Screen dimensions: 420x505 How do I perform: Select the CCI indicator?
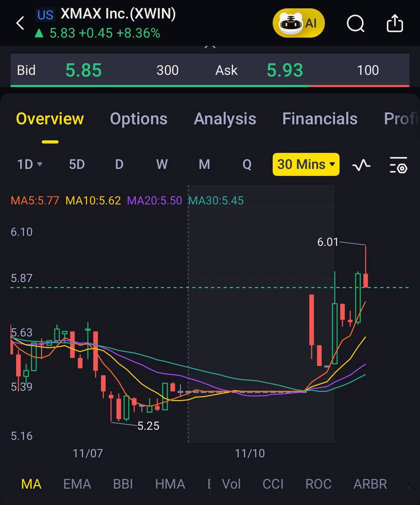[x=272, y=484]
